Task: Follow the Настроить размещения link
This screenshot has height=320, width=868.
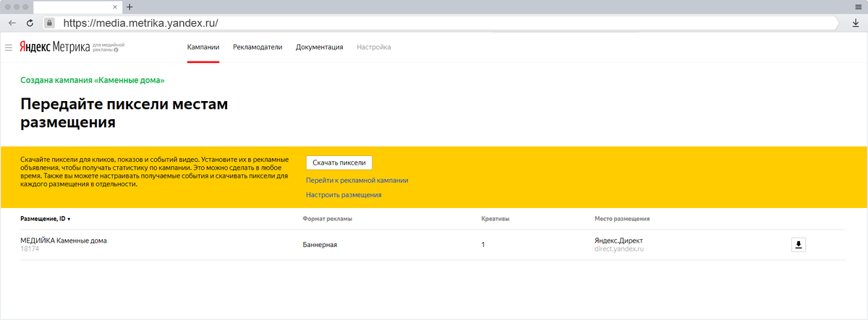Action: tap(344, 195)
